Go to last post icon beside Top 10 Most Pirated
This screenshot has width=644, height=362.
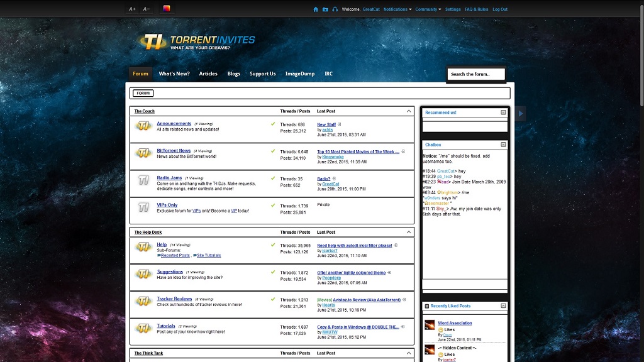click(x=403, y=151)
